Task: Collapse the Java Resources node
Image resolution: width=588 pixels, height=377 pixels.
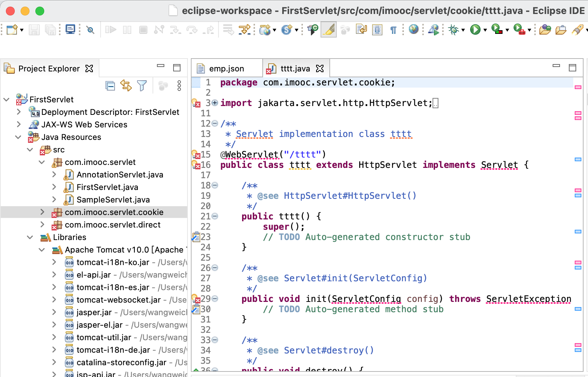Action: tap(18, 137)
